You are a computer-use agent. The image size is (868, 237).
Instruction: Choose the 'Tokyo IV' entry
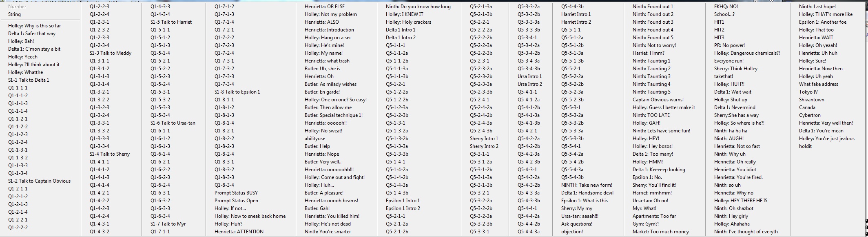coord(808,92)
